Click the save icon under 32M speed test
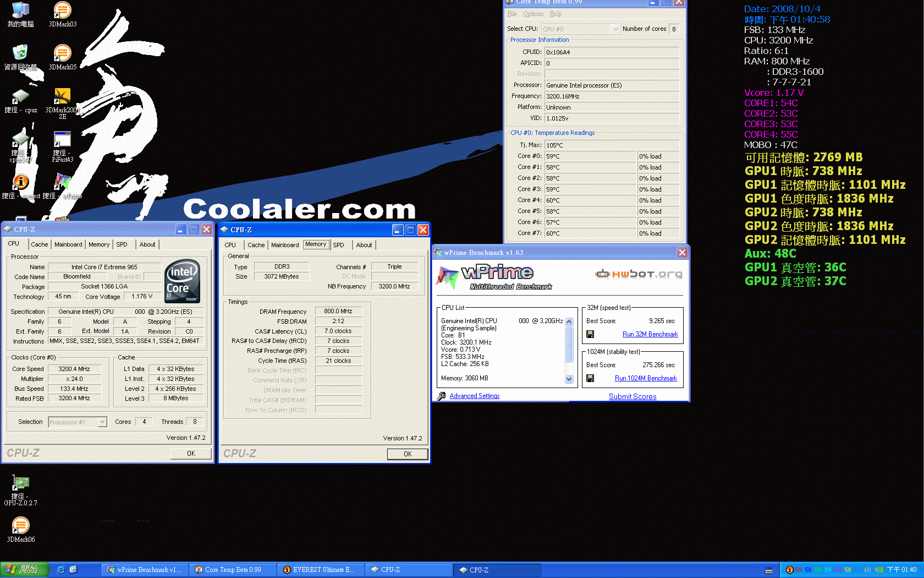Image resolution: width=924 pixels, height=578 pixels. coord(590,334)
